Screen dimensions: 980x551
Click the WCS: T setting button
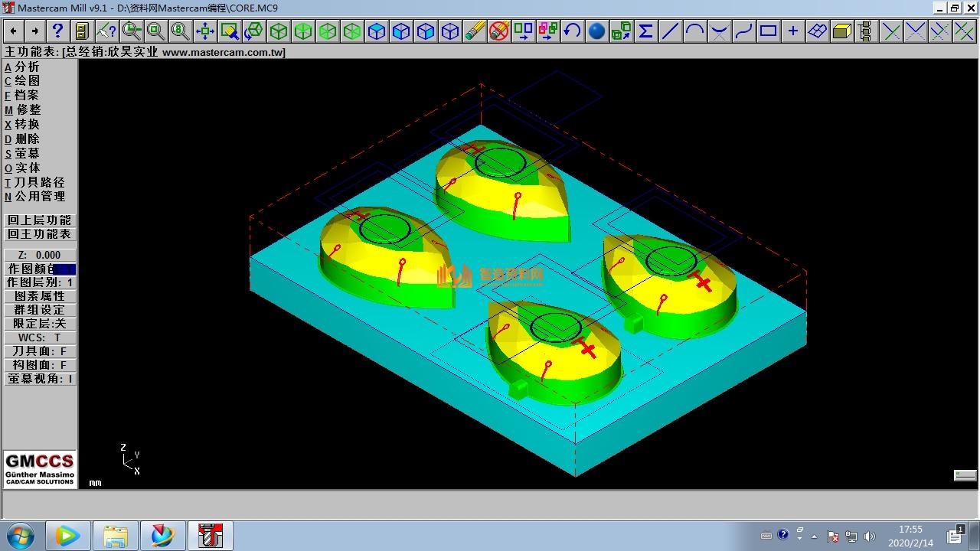[x=40, y=337]
